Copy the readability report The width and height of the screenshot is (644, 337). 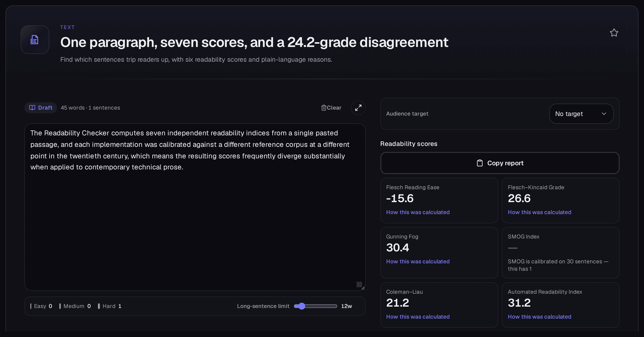500,163
